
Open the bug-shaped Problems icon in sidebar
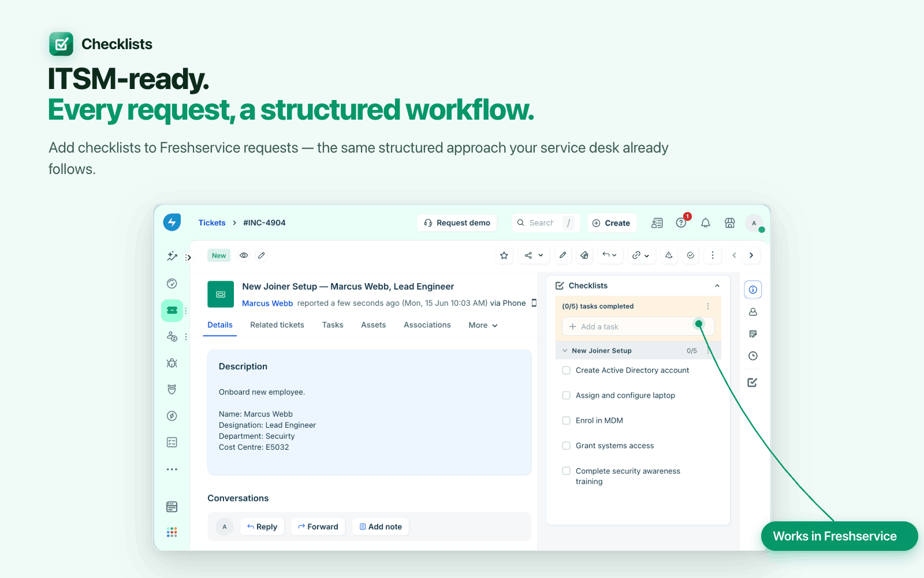172,363
